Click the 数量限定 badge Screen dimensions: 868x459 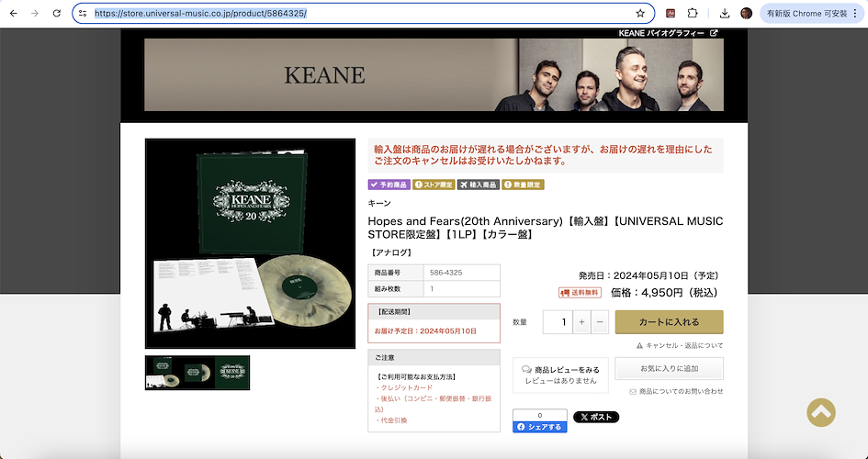click(524, 185)
